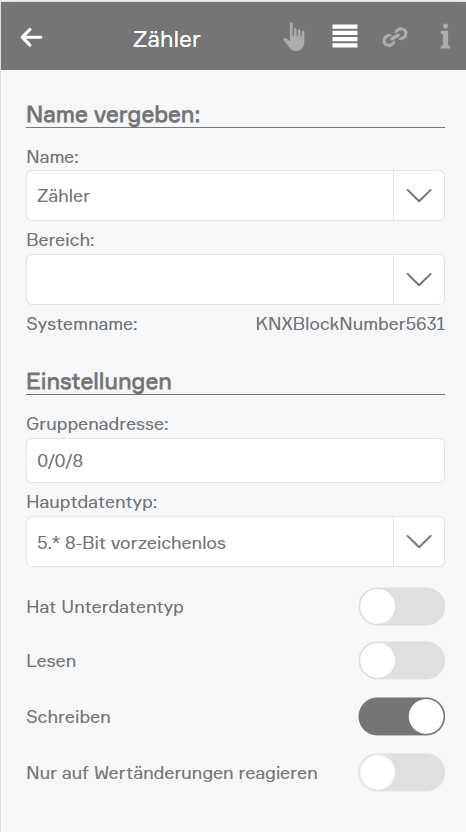
Task: Expand the Bereich dropdown arrow
Action: click(x=419, y=279)
